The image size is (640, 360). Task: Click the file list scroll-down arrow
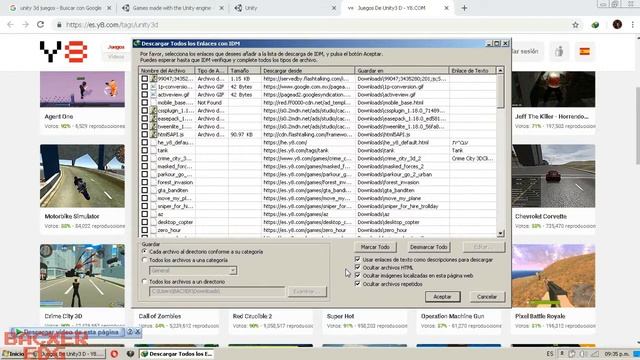pos(500,233)
